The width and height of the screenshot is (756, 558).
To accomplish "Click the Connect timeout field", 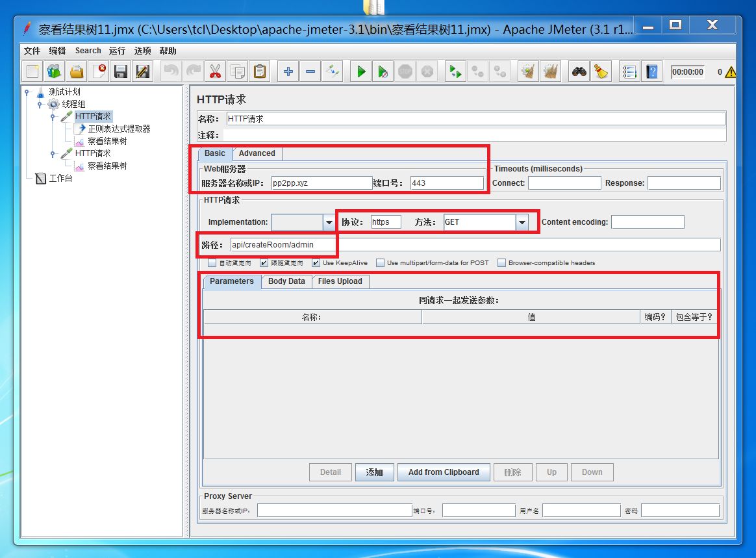I will tap(564, 183).
